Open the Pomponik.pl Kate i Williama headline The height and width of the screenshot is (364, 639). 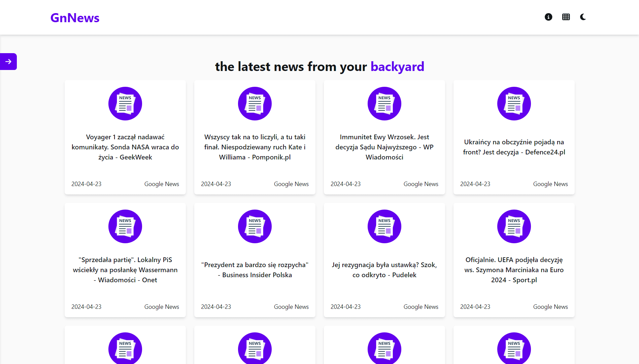click(255, 147)
